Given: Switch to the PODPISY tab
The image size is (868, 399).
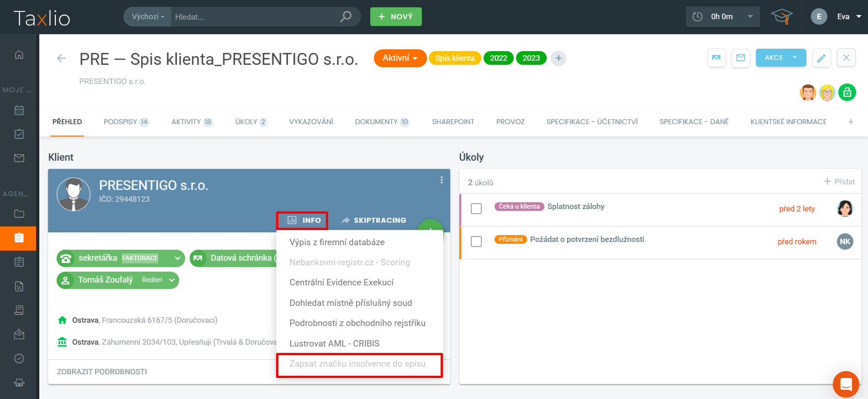Looking at the screenshot, I should click(126, 122).
